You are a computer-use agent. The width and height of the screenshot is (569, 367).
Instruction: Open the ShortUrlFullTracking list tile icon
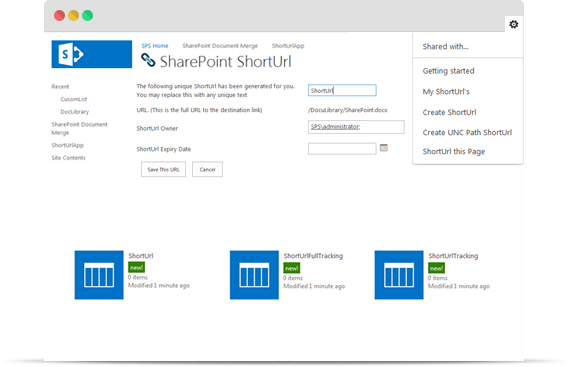[254, 275]
